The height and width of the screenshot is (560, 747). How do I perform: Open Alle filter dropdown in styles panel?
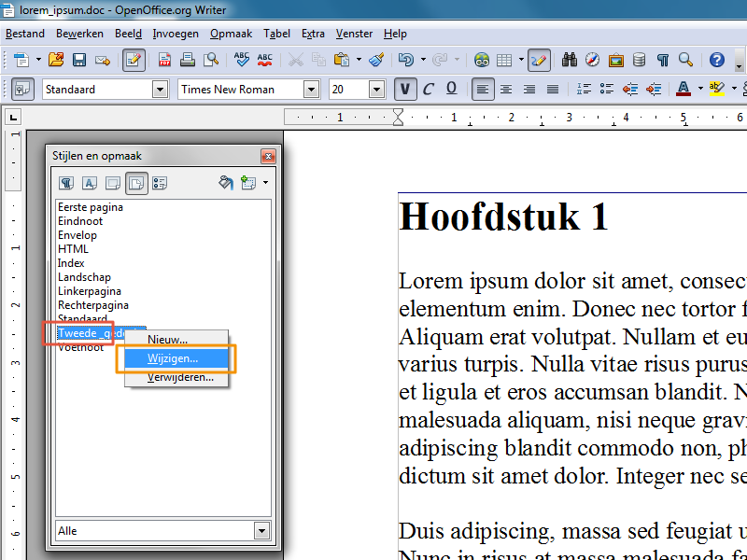tap(261, 531)
